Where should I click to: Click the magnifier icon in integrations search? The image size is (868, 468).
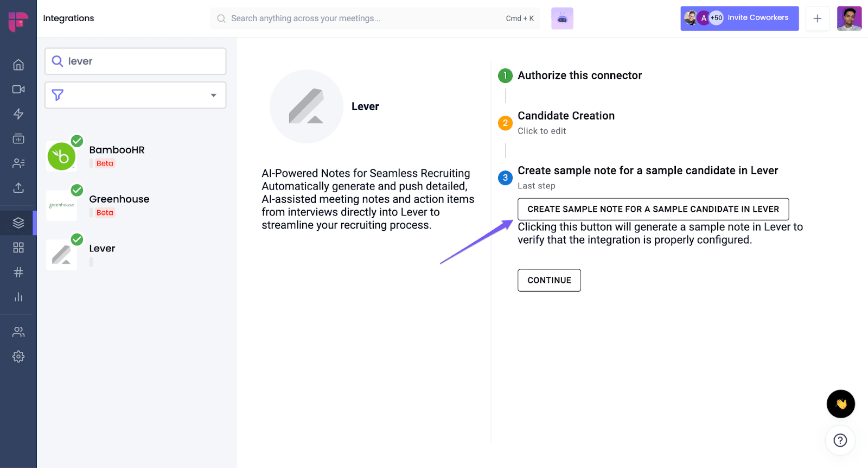[x=58, y=61]
